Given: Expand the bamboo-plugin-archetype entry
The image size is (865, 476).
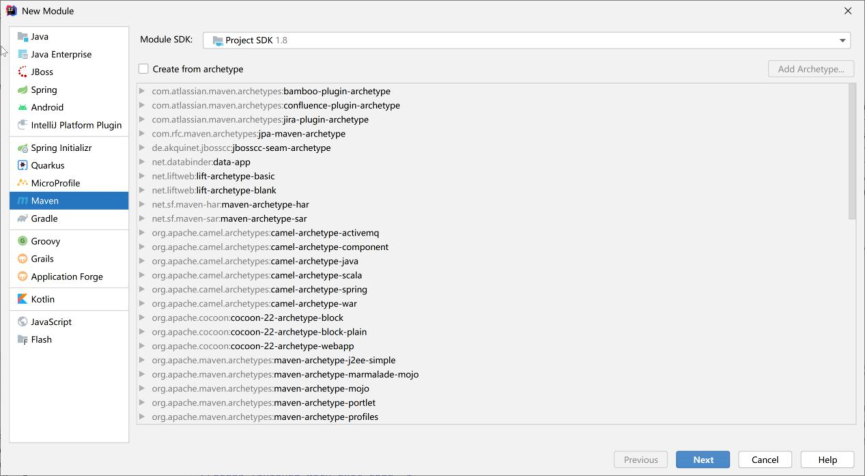Looking at the screenshot, I should pos(143,91).
